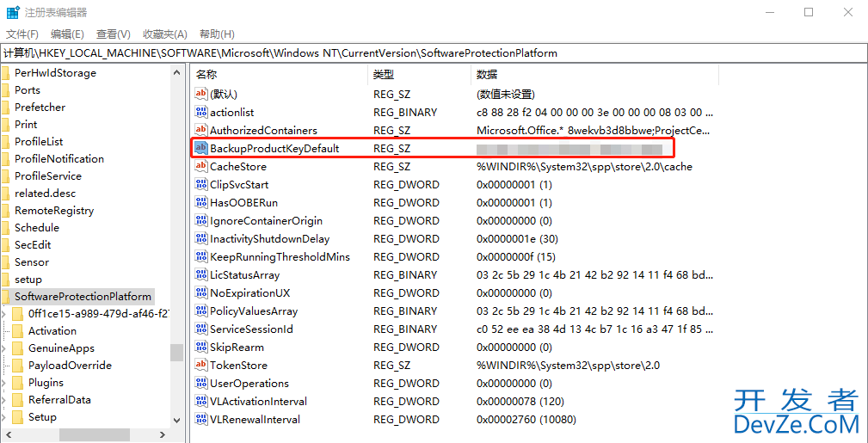The height and width of the screenshot is (443, 868).
Task: Select the CacheStore data value text
Action: click(x=584, y=167)
